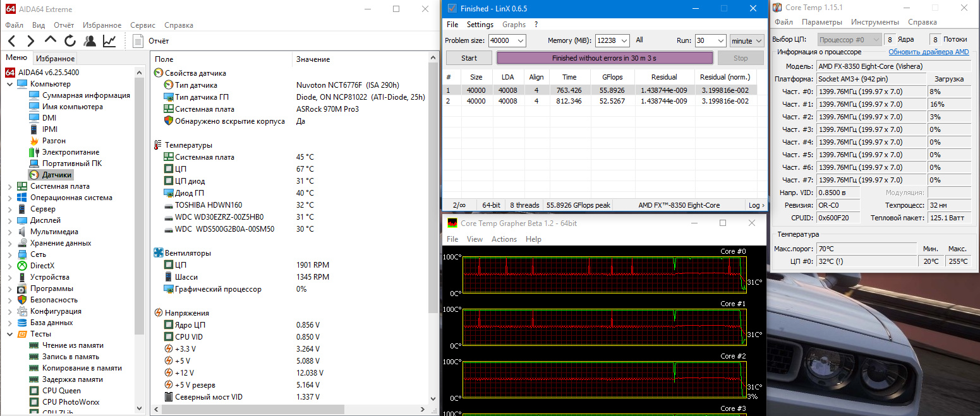The image size is (980, 416).
Task: Collapse the Тесты tree node
Action: pyautogui.click(x=9, y=334)
